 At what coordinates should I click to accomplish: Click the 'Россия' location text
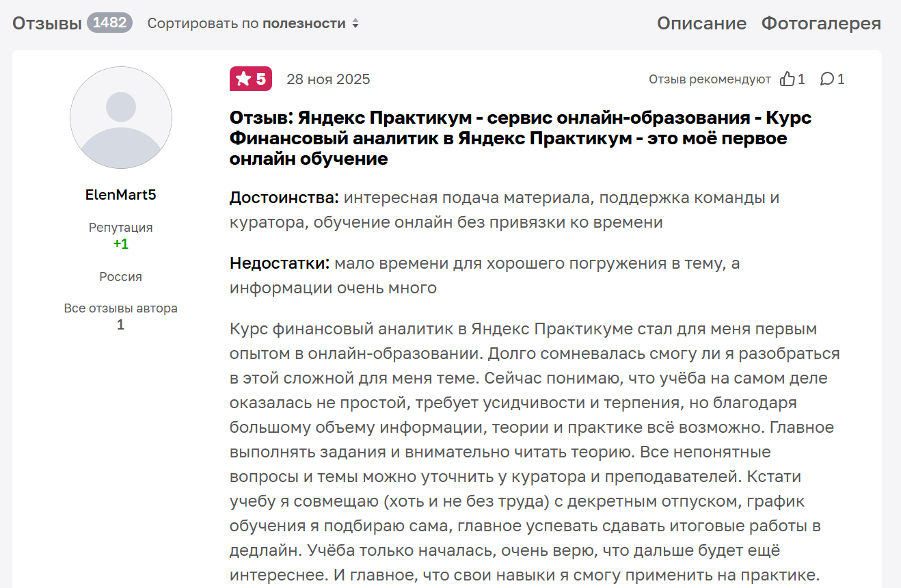[x=121, y=277]
